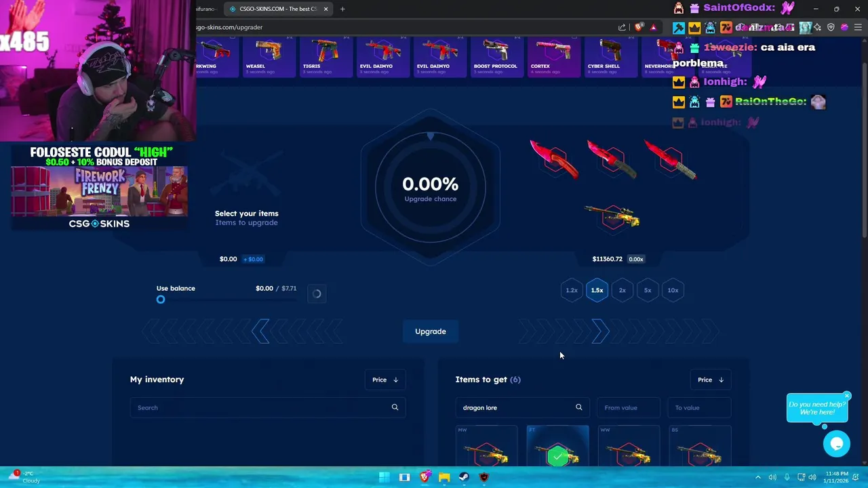The image size is (868, 488).
Task: Click the Upgrade button
Action: pyautogui.click(x=431, y=331)
